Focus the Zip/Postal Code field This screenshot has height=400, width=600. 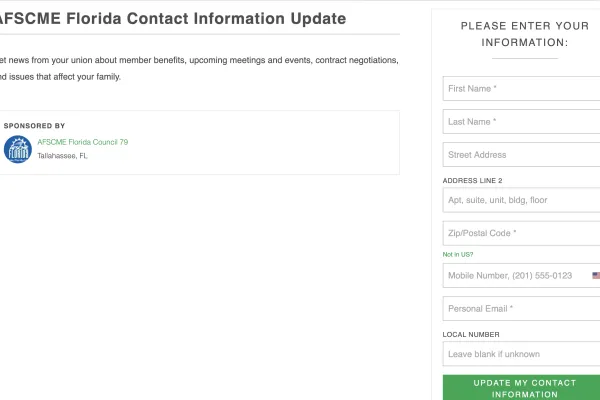[x=520, y=234]
